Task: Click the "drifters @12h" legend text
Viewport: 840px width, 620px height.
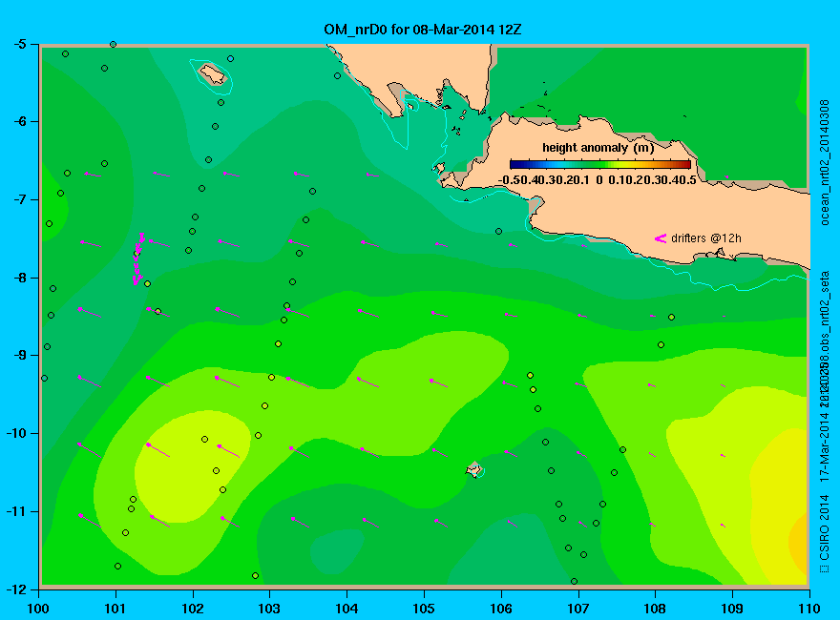Action: tap(706, 238)
